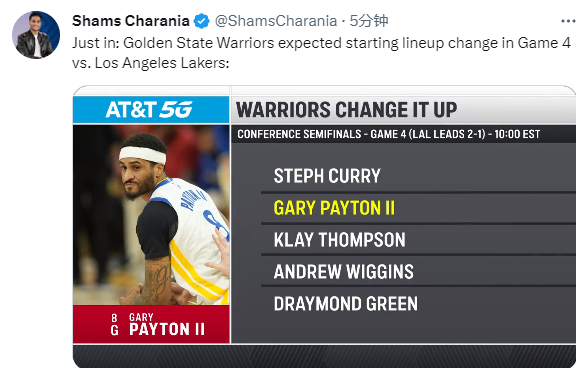Click the tweet text about lineup change
576x368 pixels.
(321, 53)
